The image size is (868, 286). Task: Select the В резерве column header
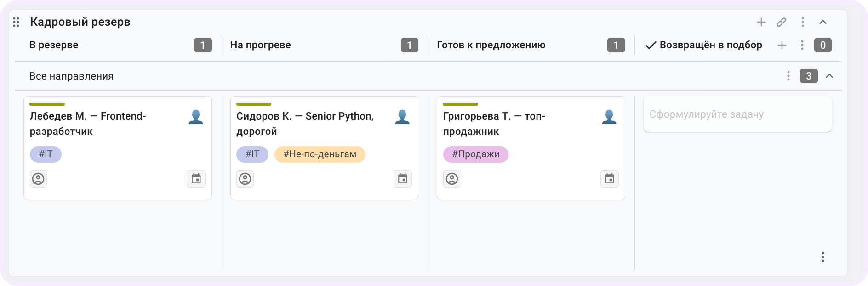pos(54,45)
